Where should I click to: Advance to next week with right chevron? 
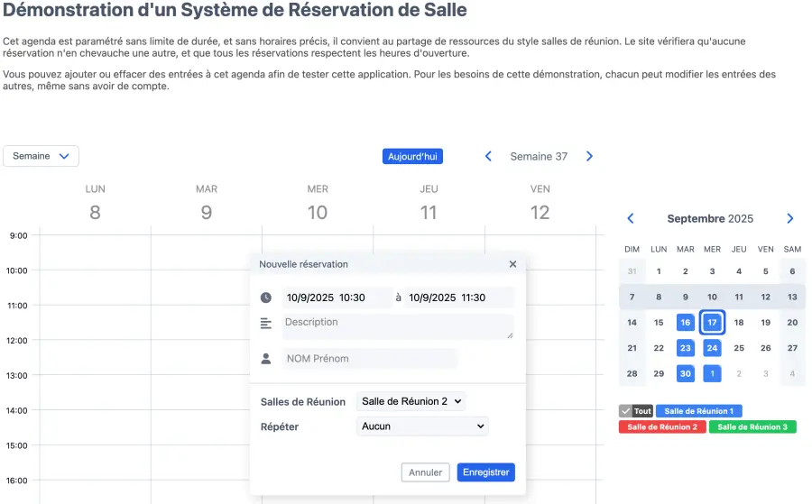point(589,156)
